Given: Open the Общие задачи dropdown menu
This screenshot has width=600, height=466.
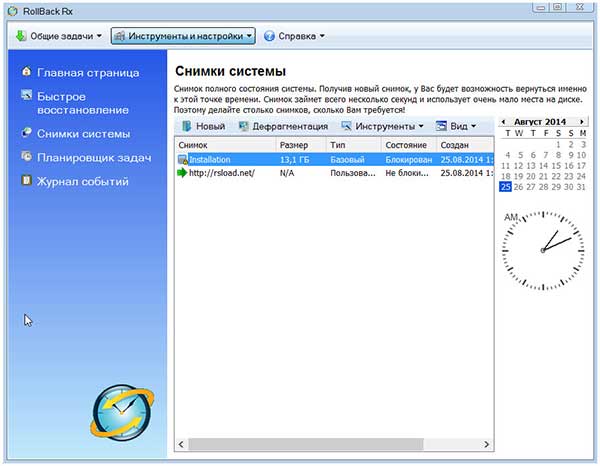Looking at the screenshot, I should [59, 36].
